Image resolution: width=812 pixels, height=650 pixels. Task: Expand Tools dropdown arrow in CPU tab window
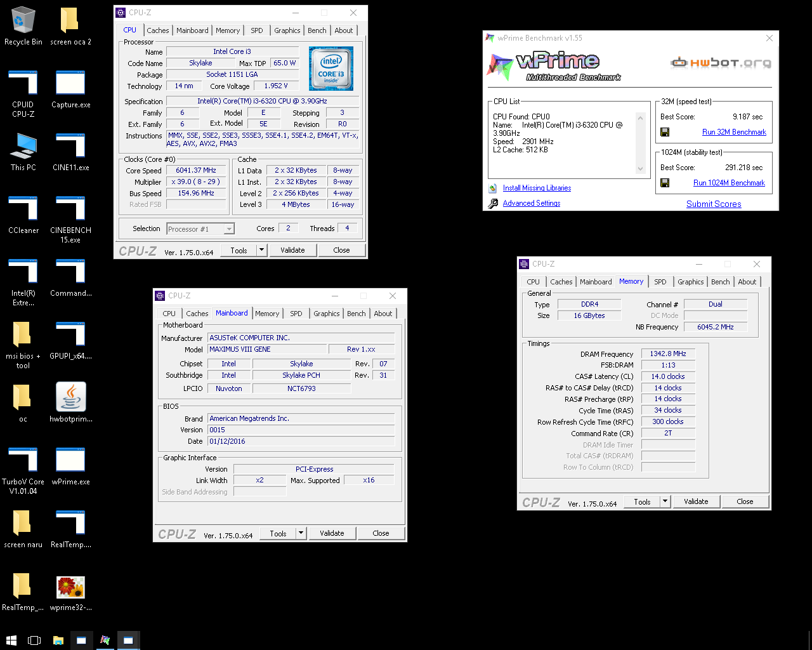point(261,250)
